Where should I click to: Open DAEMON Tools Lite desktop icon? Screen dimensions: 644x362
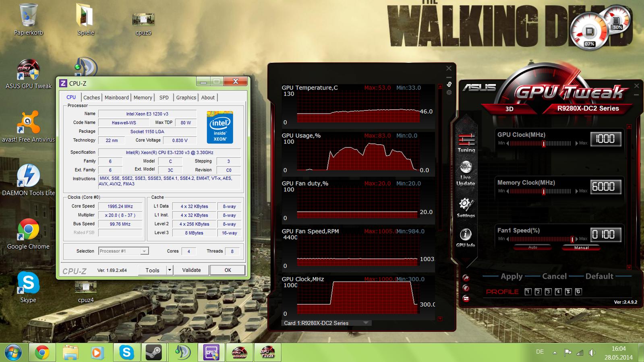pos(28,180)
